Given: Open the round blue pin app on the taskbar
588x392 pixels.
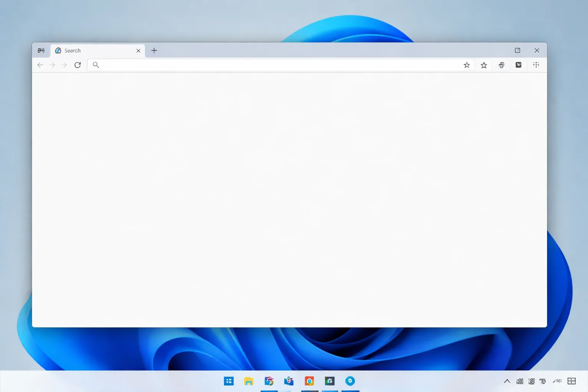Looking at the screenshot, I should (x=350, y=381).
